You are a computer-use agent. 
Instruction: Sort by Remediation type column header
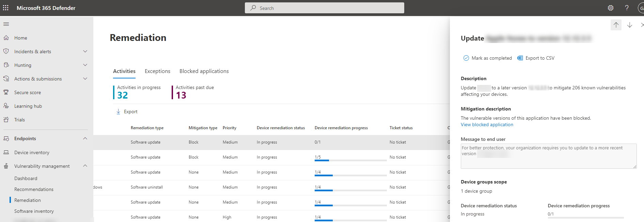coord(147,128)
